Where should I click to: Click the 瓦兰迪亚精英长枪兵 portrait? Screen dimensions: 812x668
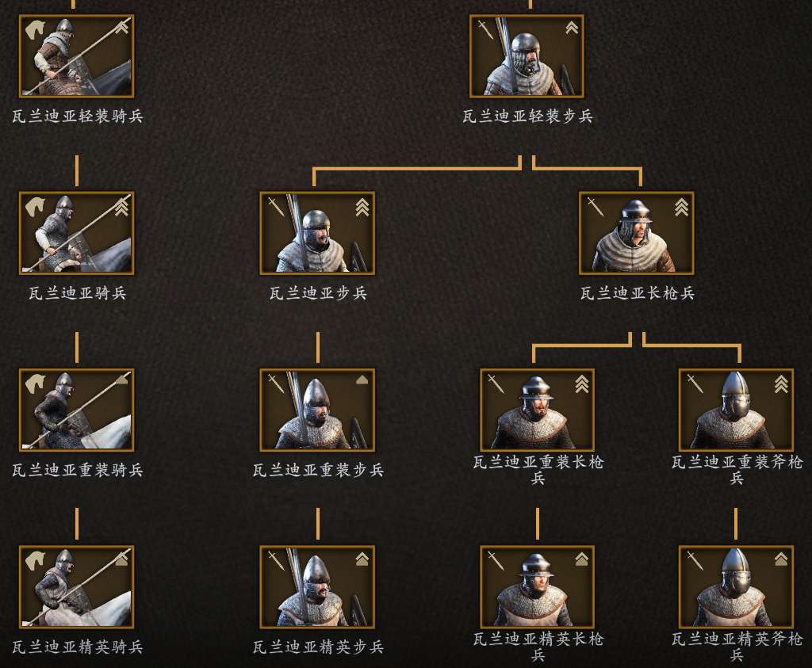click(537, 586)
